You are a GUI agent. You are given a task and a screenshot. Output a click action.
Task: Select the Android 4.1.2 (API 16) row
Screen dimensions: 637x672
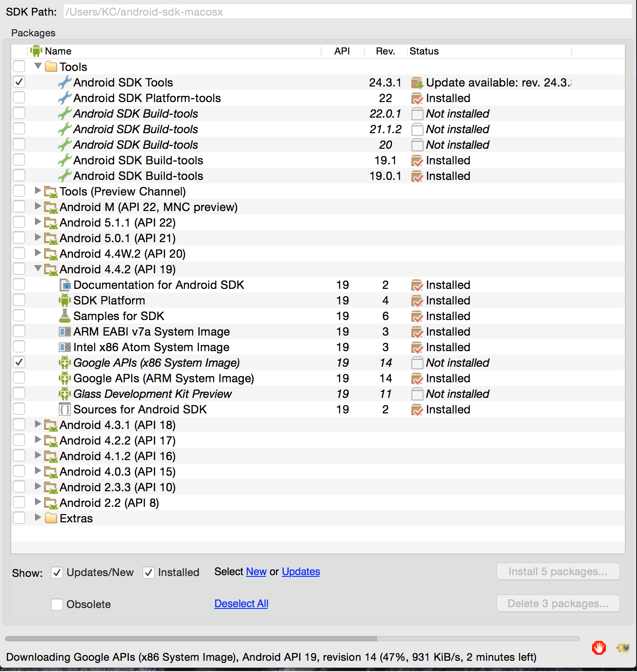[318, 456]
